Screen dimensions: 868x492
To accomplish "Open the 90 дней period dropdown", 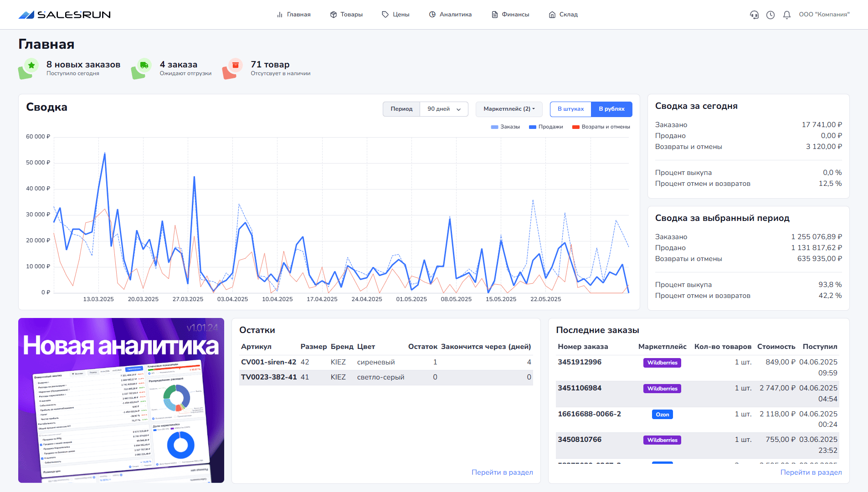I will (x=444, y=109).
